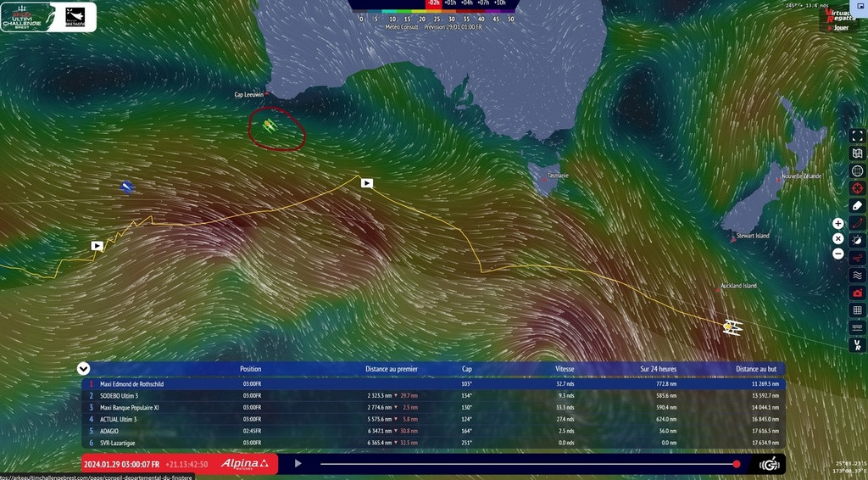Image resolution: width=868 pixels, height=480 pixels.
Task: Enter fullscreen map view
Action: (857, 137)
